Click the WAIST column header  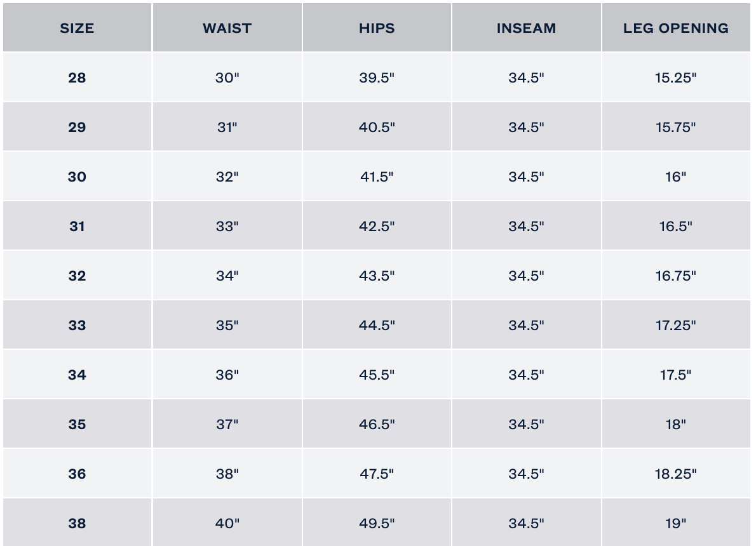point(227,29)
